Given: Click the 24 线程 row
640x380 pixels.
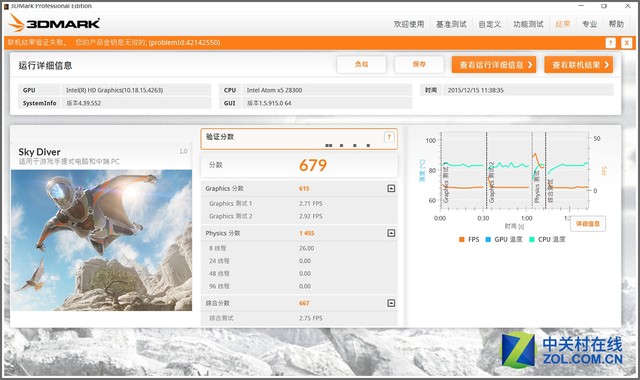Looking at the screenshot, I should coord(299,261).
